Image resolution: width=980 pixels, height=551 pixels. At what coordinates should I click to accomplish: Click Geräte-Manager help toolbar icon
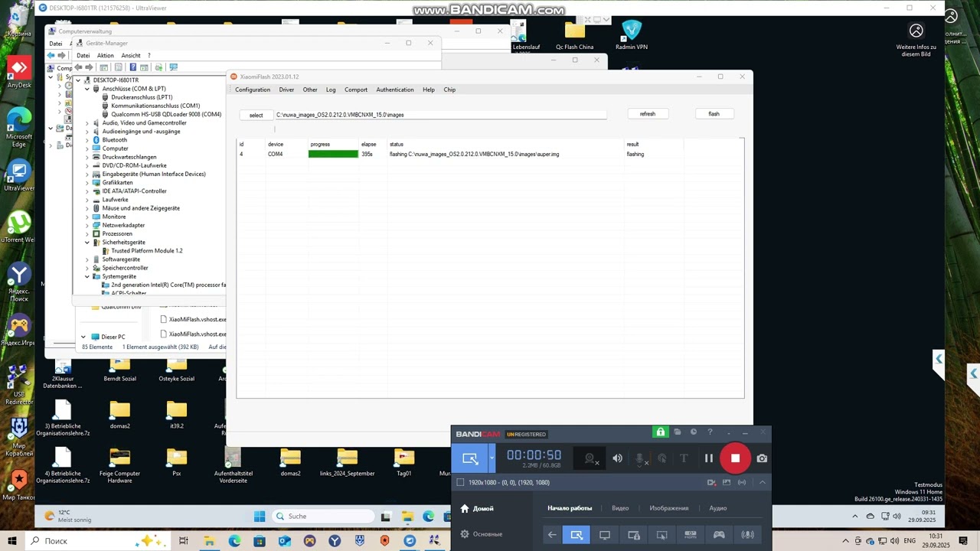132,67
